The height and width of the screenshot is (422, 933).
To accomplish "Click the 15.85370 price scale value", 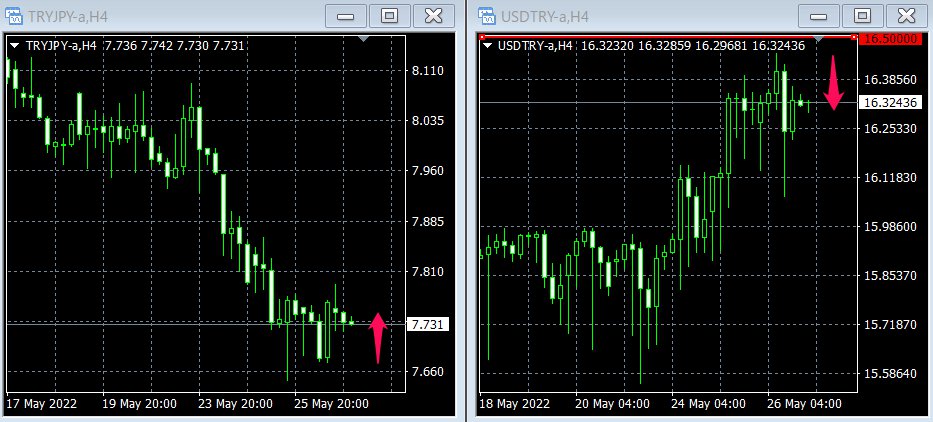I will click(890, 276).
